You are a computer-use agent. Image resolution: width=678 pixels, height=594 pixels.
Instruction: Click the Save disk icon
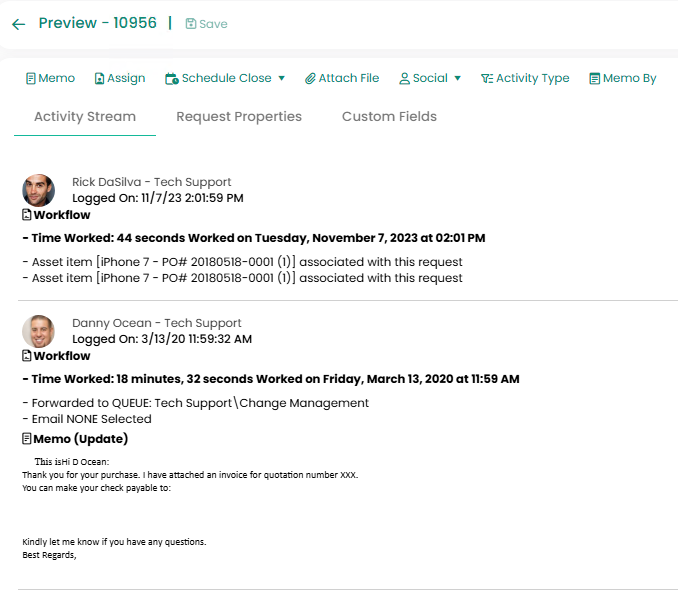(x=191, y=24)
